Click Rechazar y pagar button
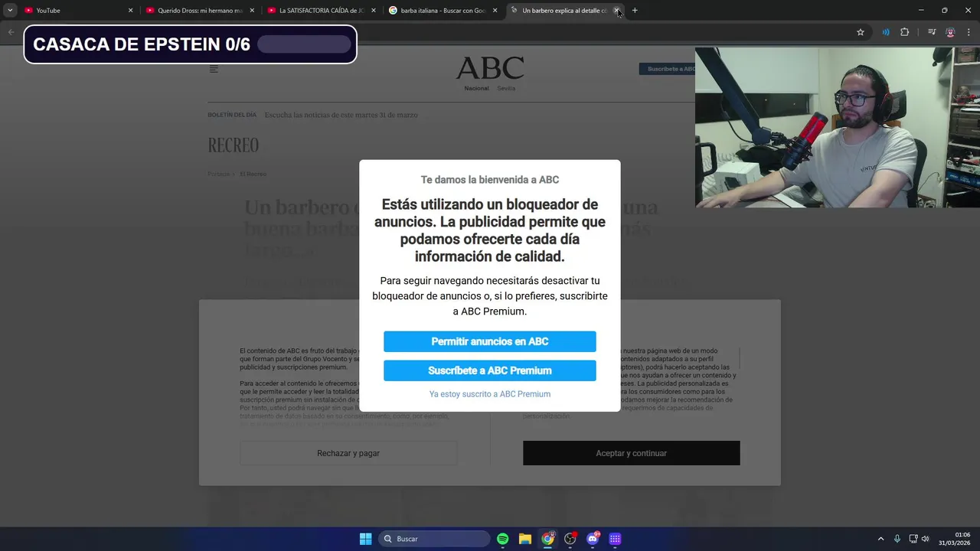The image size is (980, 551). coord(348,453)
